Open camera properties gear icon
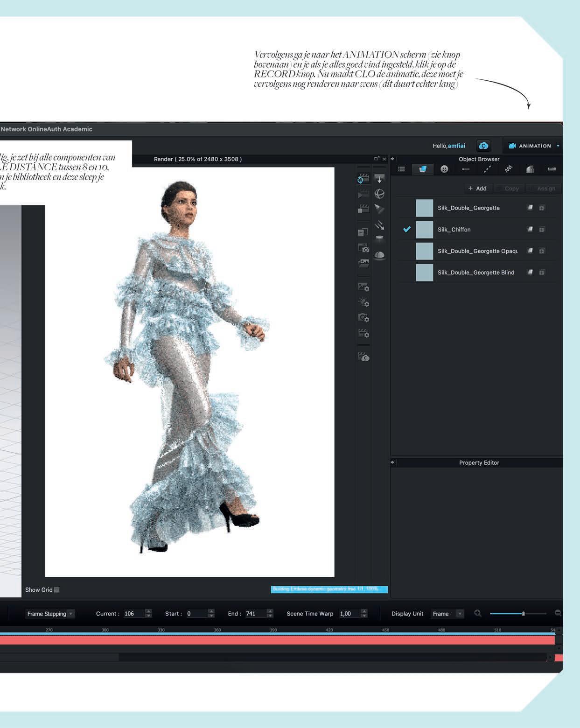The width and height of the screenshot is (580, 728). tap(363, 318)
